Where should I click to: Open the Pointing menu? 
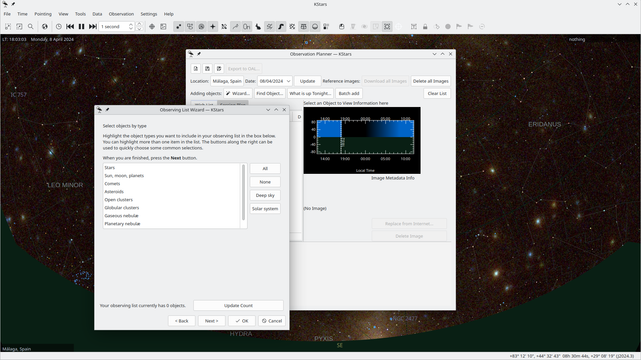[x=43, y=14]
